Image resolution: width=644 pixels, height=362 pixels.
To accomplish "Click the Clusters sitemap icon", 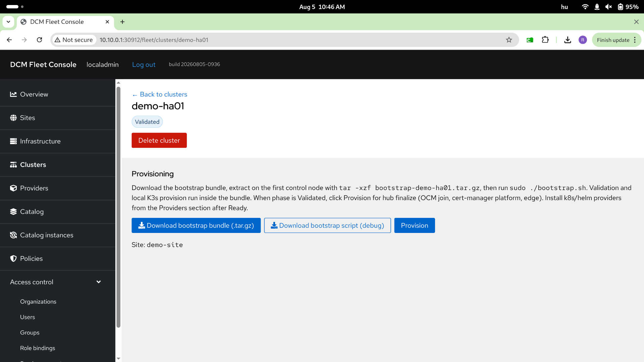I will click(13, 165).
